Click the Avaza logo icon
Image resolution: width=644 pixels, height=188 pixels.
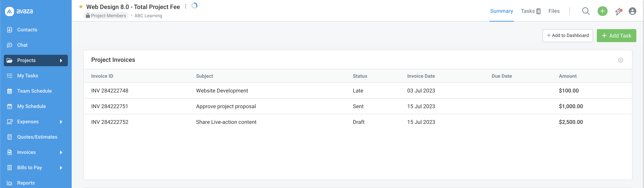(10, 11)
